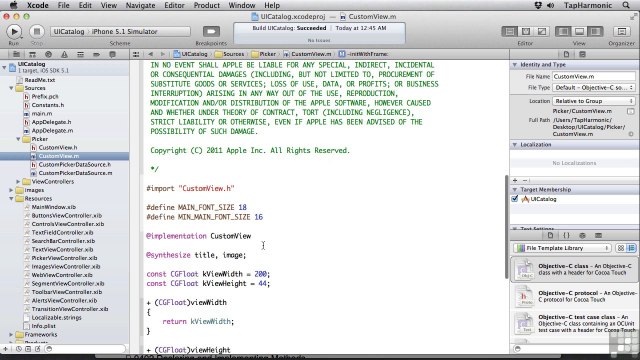Image resolution: width=640 pixels, height=360 pixels.
Task: Show the File inspector
Action: (x=566, y=54)
